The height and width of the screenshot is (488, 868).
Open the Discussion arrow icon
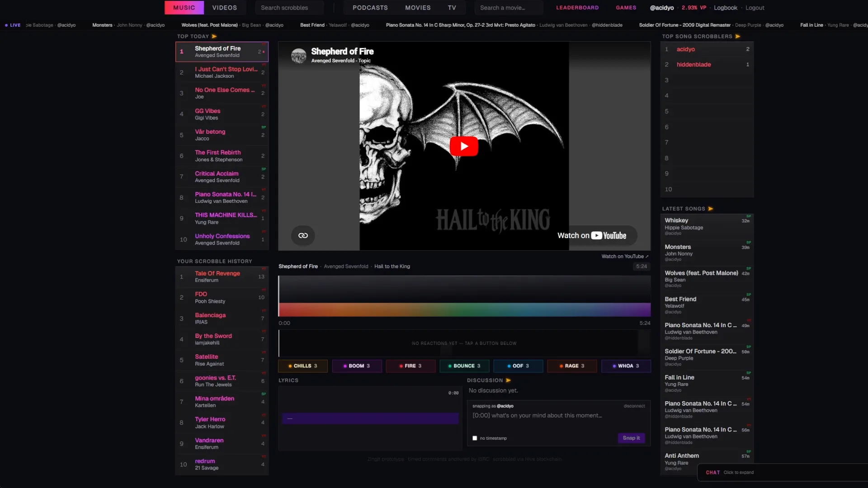(x=508, y=380)
